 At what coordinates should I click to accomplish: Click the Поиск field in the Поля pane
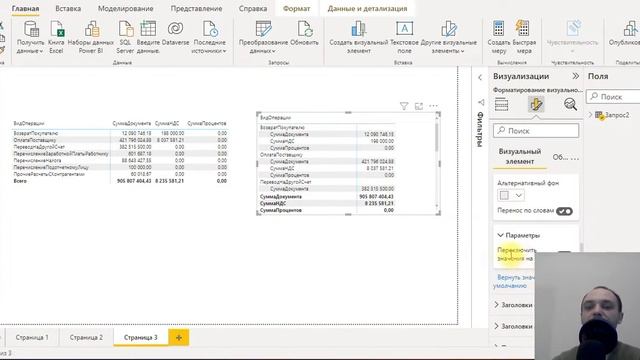(x=613, y=97)
